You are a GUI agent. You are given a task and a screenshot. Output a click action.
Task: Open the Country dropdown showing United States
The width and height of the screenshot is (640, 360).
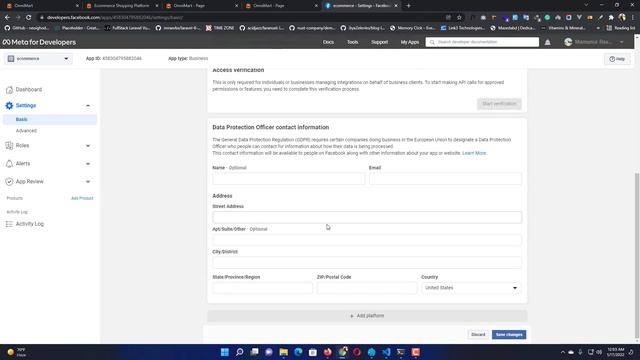[x=471, y=288]
